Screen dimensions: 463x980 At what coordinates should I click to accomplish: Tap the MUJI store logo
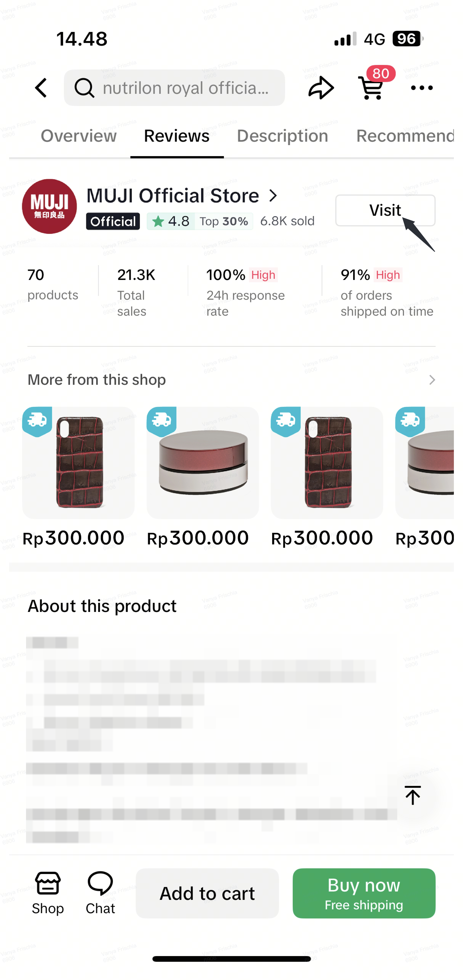[x=49, y=207]
